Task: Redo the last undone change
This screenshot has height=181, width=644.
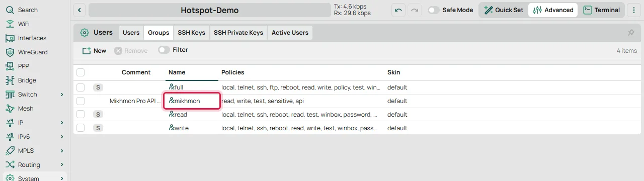Action: (415, 10)
